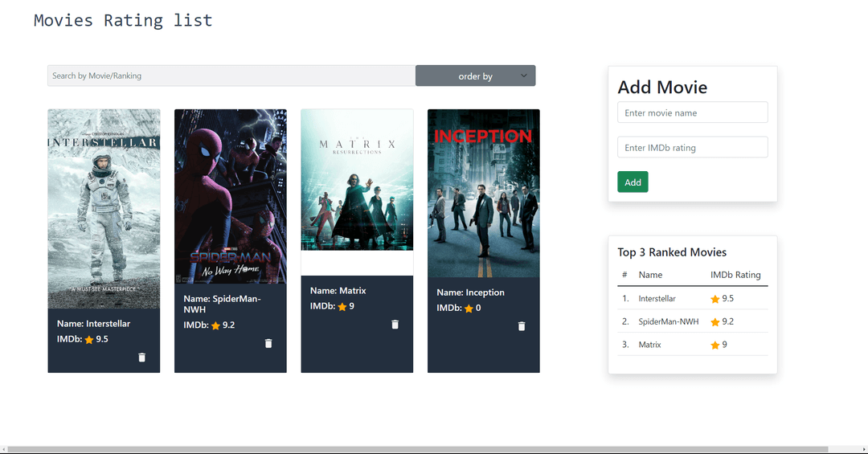Screen dimensions: 868x454
Task: Click the star in the Matrix ranking row
Action: tap(715, 346)
